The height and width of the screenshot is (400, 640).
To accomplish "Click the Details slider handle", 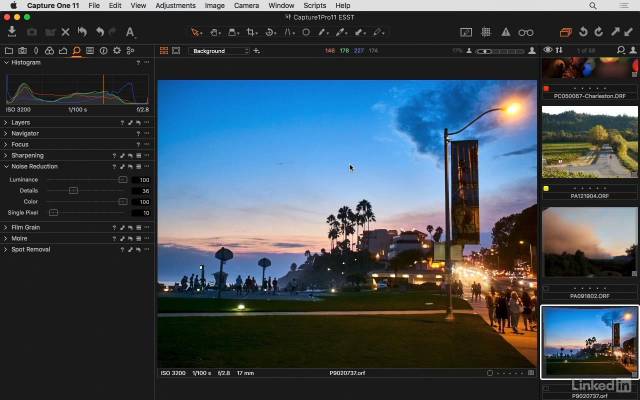I will click(x=73, y=190).
